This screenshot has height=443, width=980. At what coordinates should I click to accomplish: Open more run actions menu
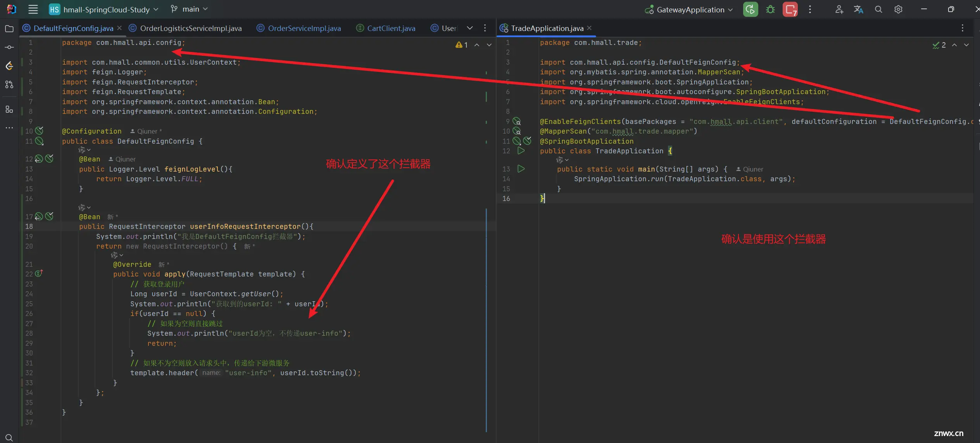(x=810, y=9)
